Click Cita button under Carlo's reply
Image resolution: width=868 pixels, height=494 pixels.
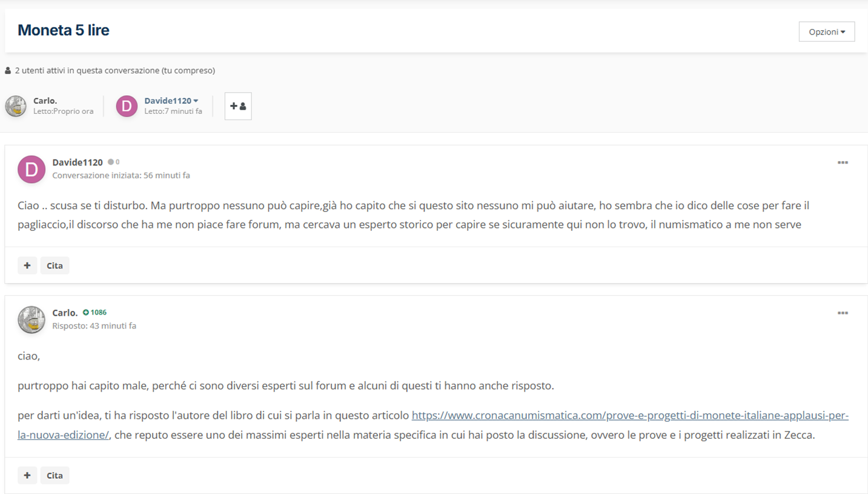tap(55, 475)
